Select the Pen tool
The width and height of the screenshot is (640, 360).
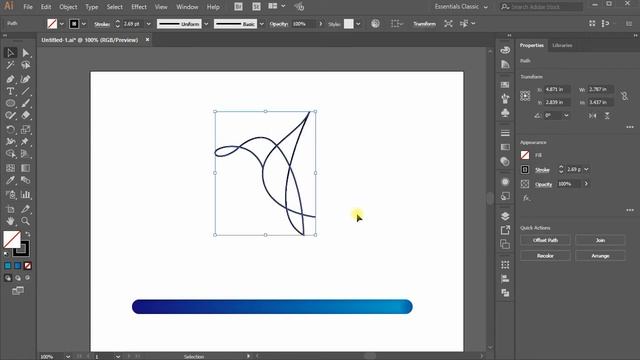click(x=11, y=79)
